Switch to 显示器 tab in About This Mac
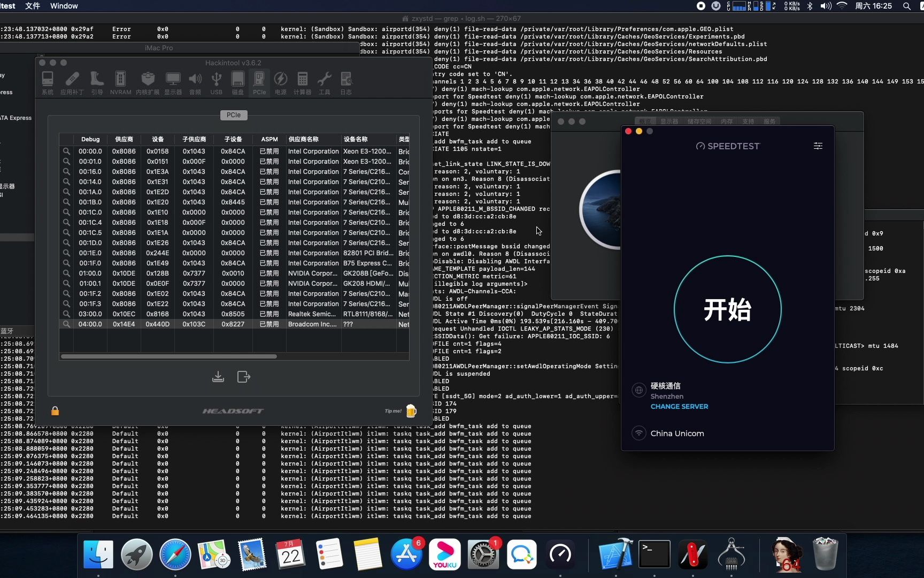This screenshot has width=924, height=578. pos(669,121)
